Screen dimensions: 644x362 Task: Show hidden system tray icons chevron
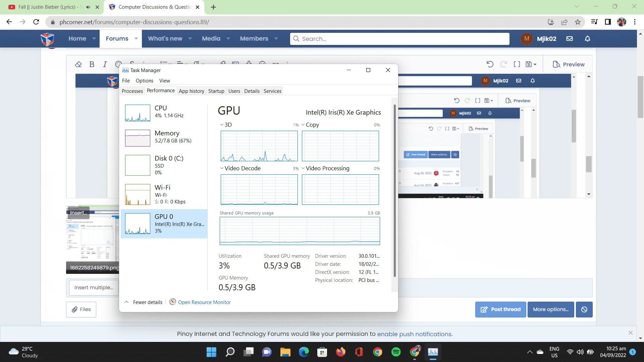click(530, 352)
